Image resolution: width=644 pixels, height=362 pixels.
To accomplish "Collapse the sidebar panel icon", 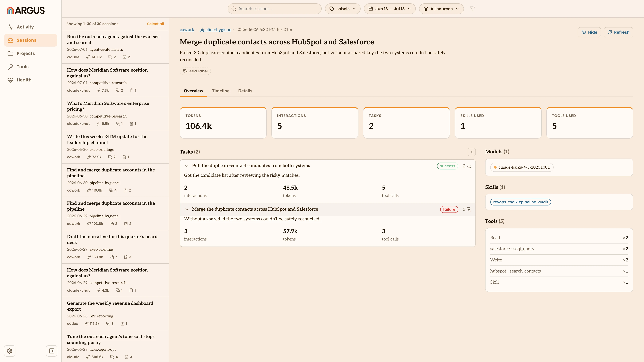I will coord(52,351).
